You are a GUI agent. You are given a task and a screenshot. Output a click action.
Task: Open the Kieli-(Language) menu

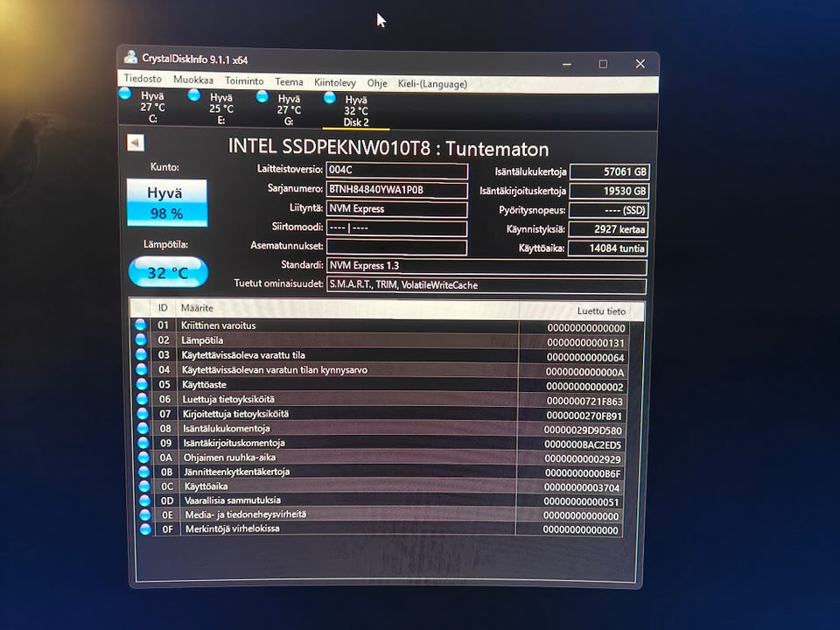click(x=432, y=84)
